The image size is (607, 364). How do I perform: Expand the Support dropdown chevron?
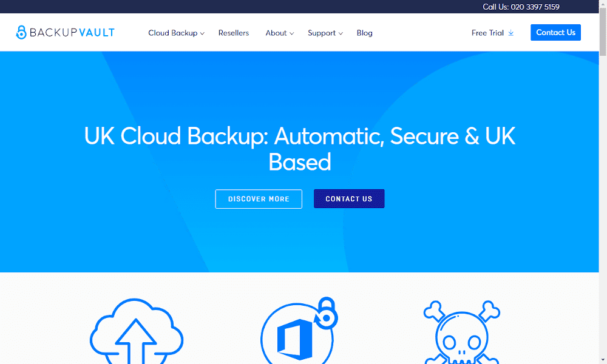click(x=341, y=33)
